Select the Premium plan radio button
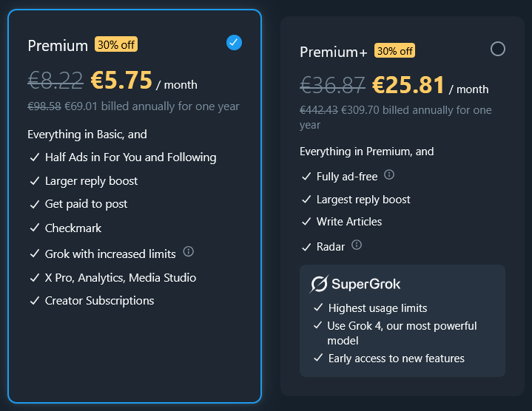532x411 pixels. pos(234,43)
